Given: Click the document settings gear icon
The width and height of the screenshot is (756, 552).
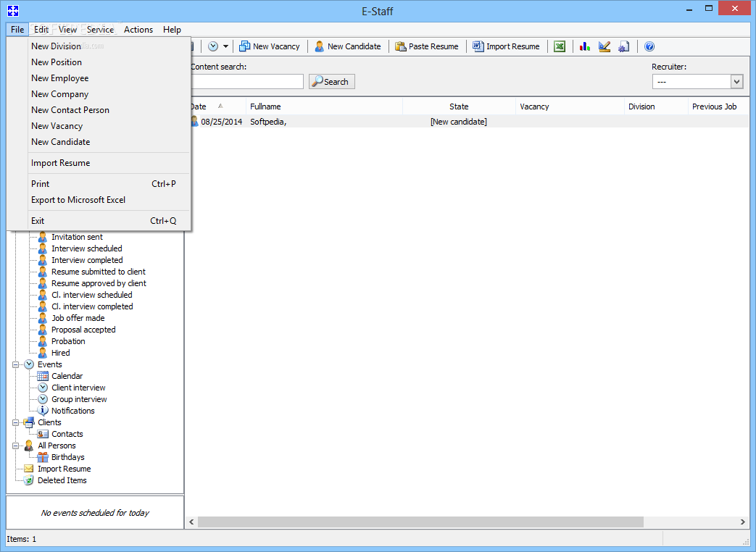Looking at the screenshot, I should [624, 46].
